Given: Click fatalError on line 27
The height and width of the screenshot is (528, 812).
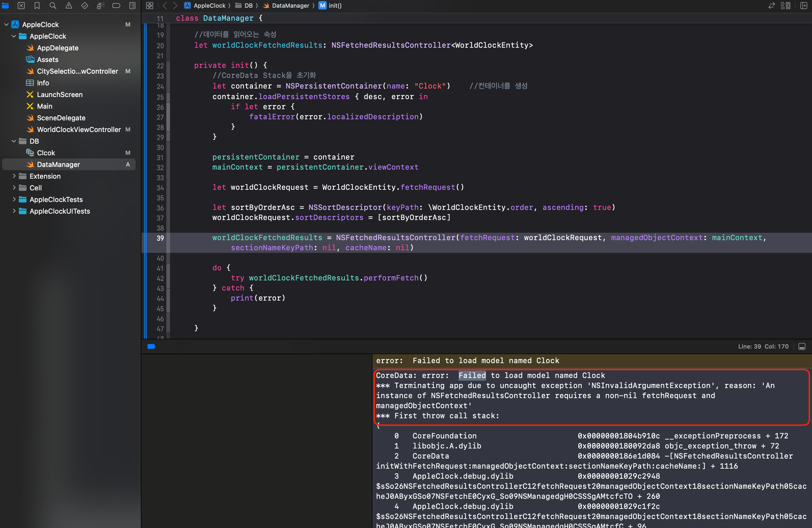Looking at the screenshot, I should pyautogui.click(x=272, y=117).
